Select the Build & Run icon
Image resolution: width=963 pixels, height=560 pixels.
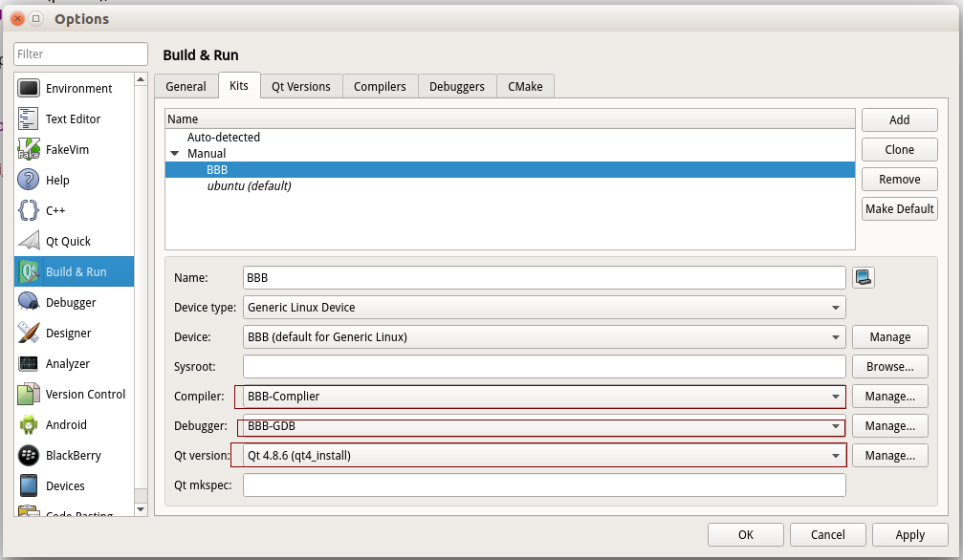coord(29,271)
